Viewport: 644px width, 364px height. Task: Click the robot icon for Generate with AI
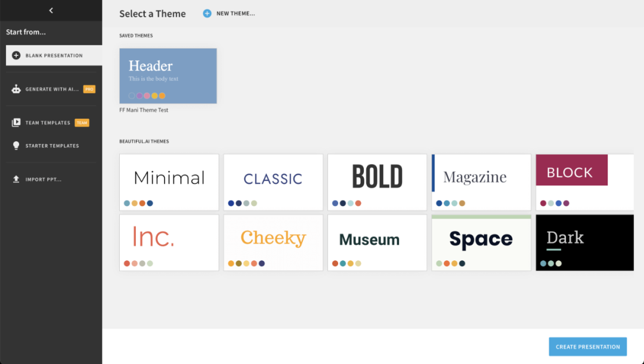click(x=16, y=89)
